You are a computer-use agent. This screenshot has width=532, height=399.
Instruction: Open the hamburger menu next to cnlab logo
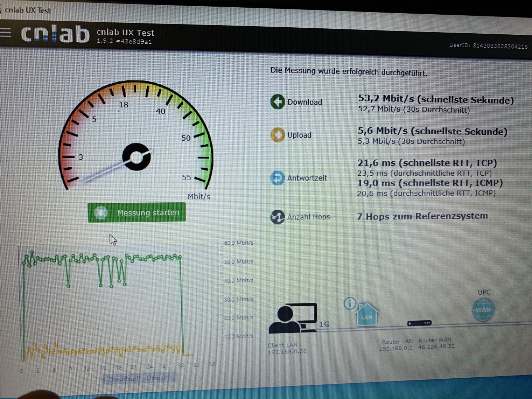tap(5, 33)
